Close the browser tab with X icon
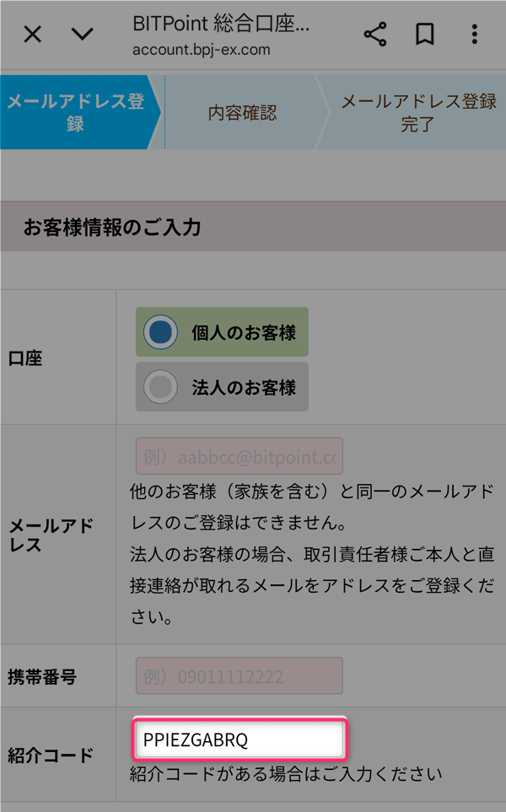Image resolution: width=506 pixels, height=812 pixels. [33, 35]
